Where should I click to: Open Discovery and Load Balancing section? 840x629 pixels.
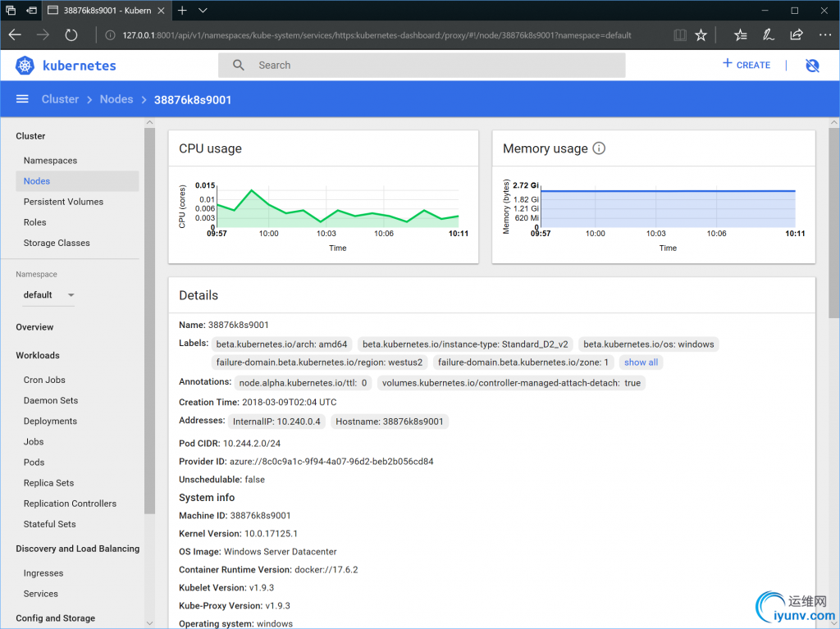pos(78,549)
